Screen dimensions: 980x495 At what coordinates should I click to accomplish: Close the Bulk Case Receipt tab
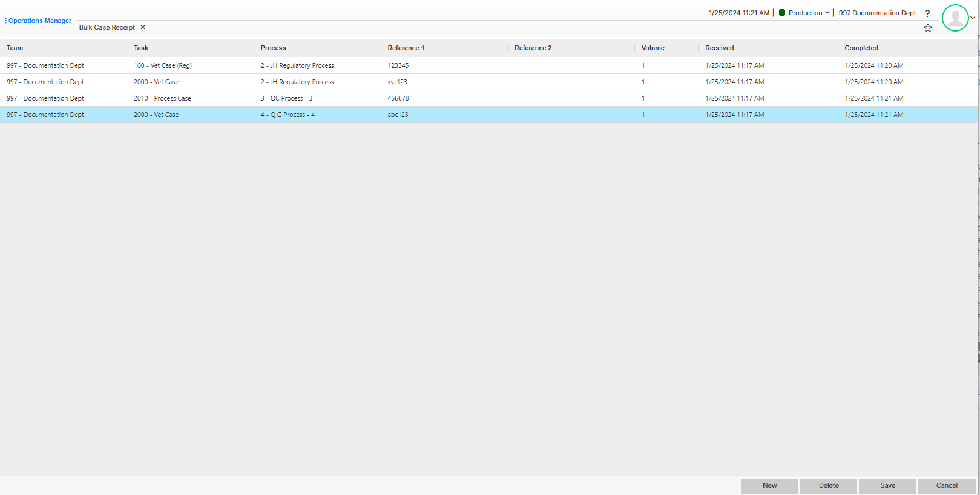(143, 27)
